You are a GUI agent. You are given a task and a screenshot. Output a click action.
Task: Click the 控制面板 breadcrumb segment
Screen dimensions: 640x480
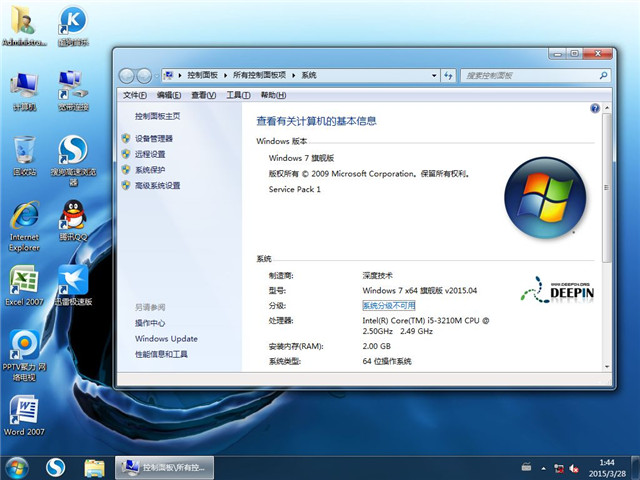click(202, 76)
